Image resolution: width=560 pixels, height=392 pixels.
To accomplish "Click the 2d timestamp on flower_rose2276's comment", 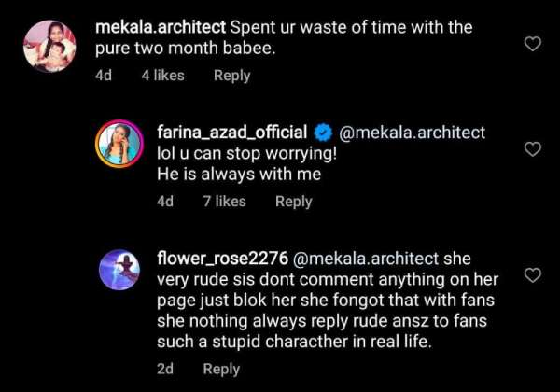I will pyautogui.click(x=165, y=369).
